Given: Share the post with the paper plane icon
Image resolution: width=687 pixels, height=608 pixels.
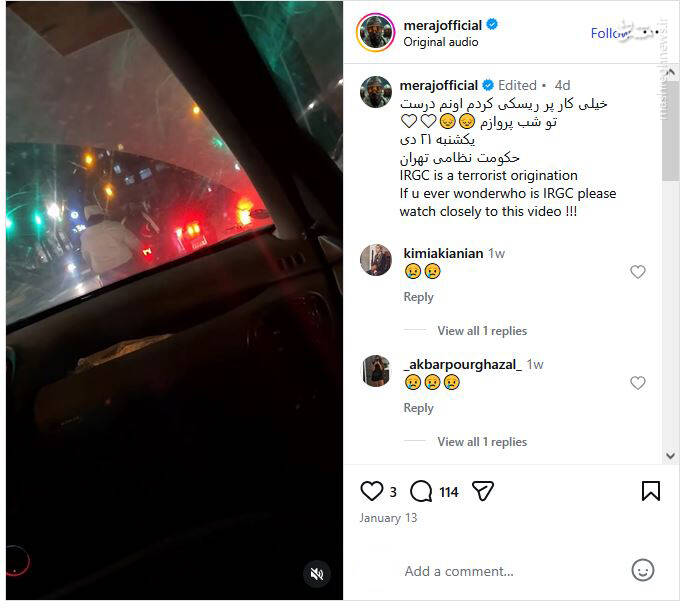Looking at the screenshot, I should coord(483,491).
